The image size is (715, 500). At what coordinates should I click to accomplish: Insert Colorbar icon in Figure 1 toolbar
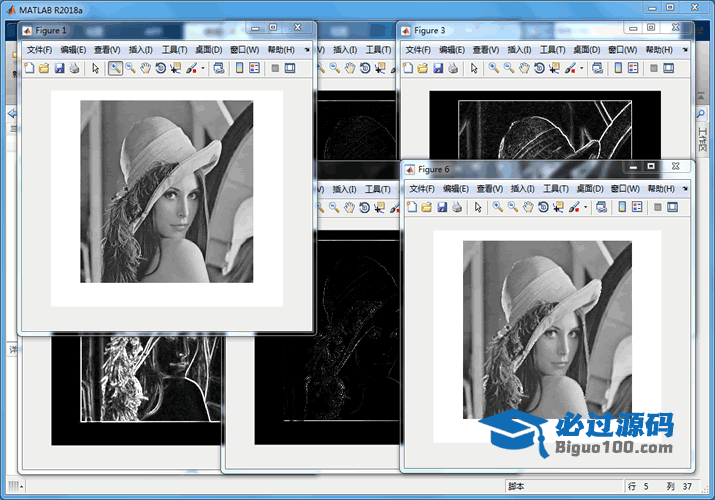240,68
